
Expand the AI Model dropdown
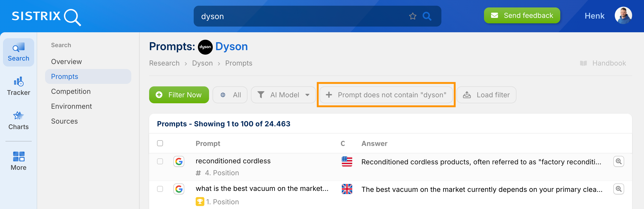point(283,95)
